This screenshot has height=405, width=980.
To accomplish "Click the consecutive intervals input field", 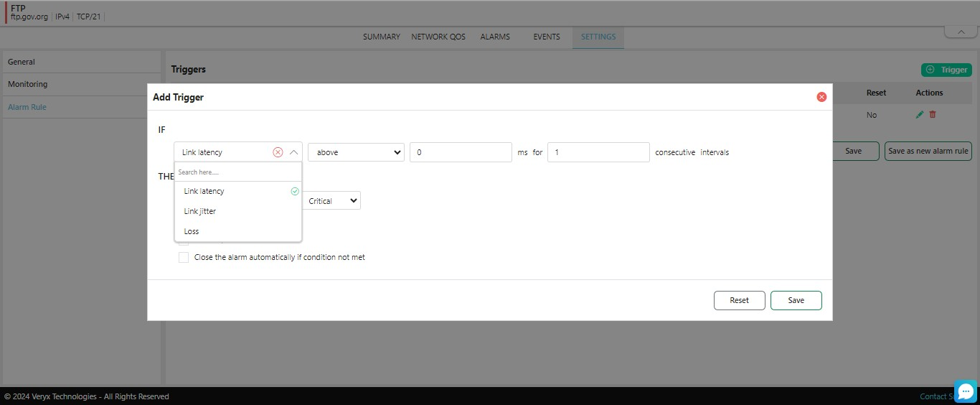I will click(598, 152).
